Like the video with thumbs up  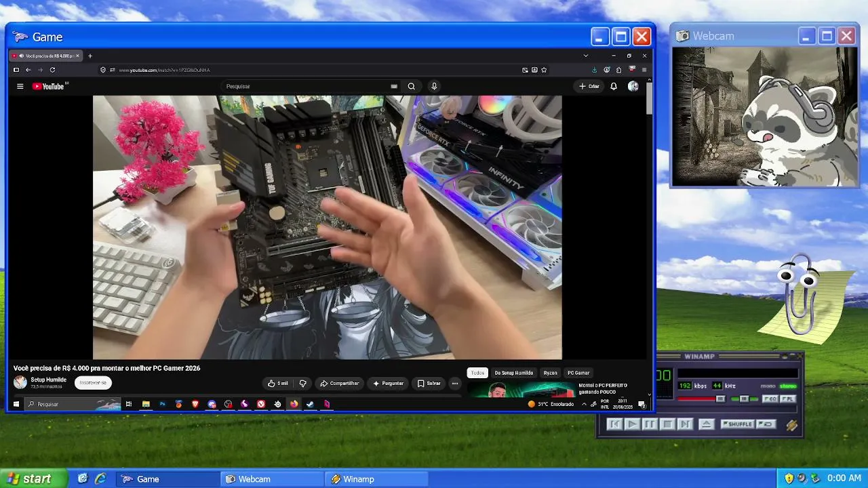click(278, 384)
